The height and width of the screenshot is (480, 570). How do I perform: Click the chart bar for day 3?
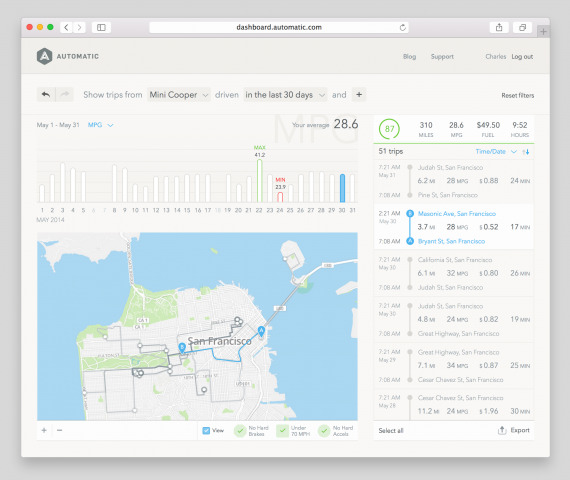click(63, 183)
